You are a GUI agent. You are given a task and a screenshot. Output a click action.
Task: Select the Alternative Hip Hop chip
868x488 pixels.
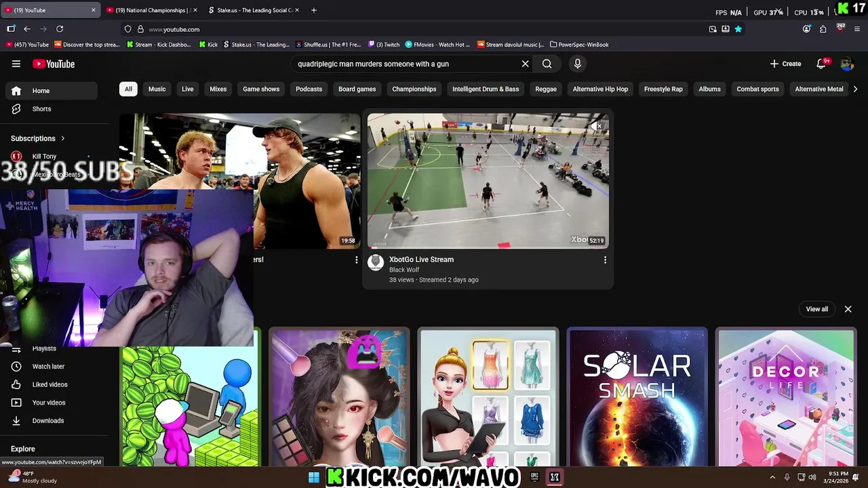[600, 89]
